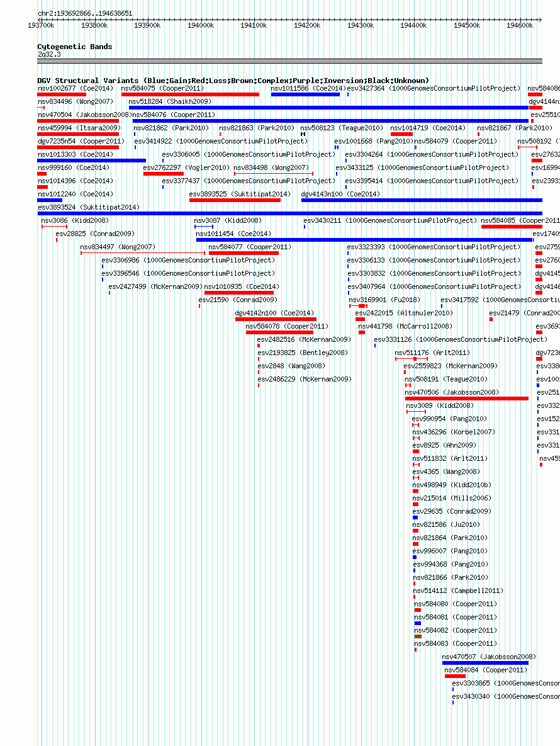Select nsv470507 (Jakobsson2008) label
The width and height of the screenshot is (560, 746).
coord(489,657)
